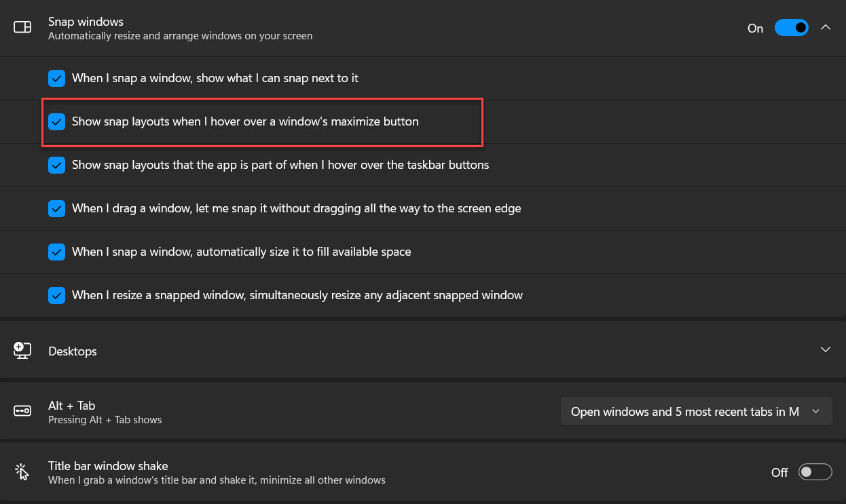Uncheck snap without dragging to screen edge
The height and width of the screenshot is (504, 846).
click(56, 208)
